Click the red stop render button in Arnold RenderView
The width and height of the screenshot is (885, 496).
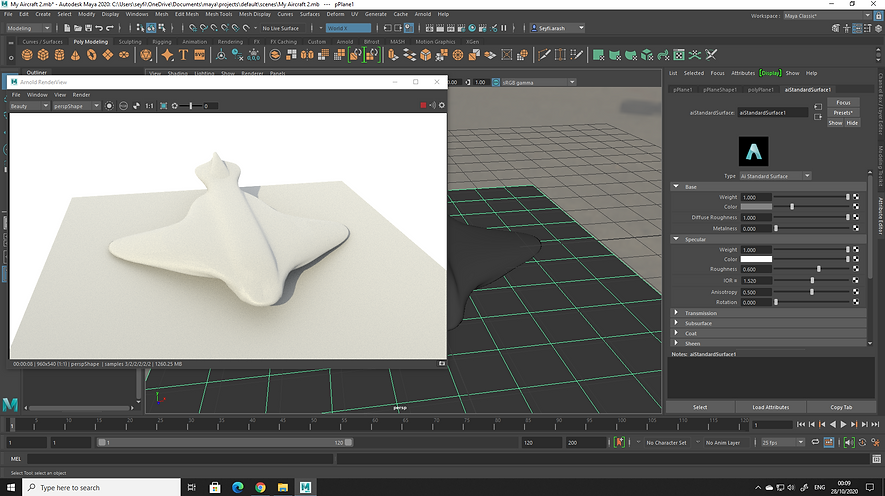423,106
